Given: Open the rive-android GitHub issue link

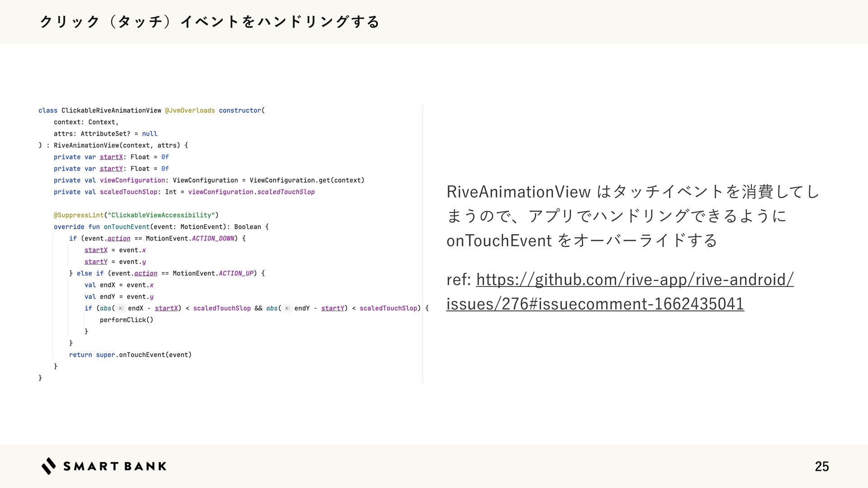Looking at the screenshot, I should point(620,291).
